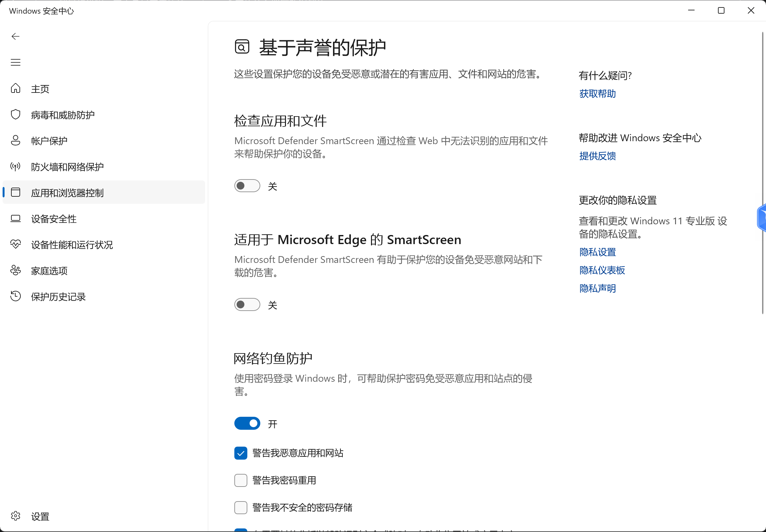Image resolution: width=766 pixels, height=532 pixels.
Task: Click the app and browser control window icon
Action: point(16,192)
